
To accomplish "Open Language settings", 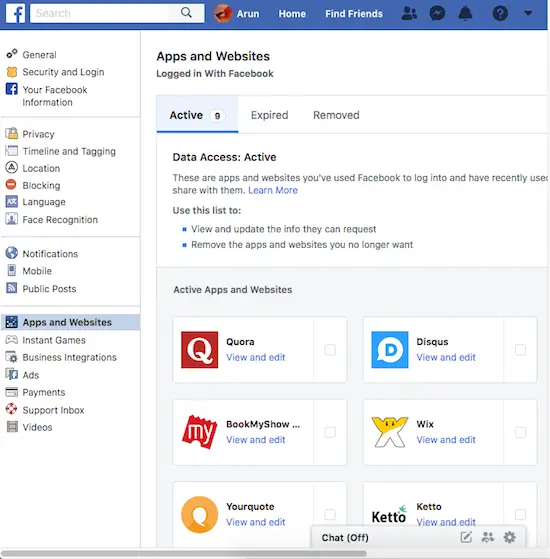I will tap(44, 202).
